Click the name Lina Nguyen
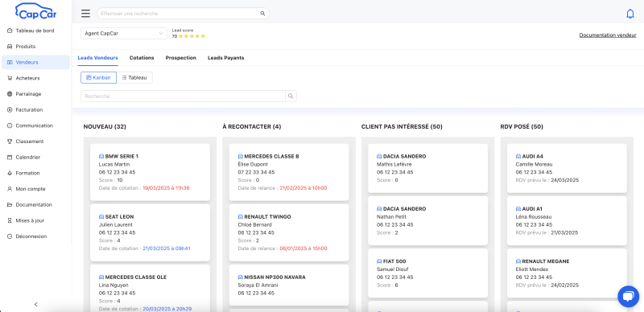Image resolution: width=644 pixels, height=312 pixels. pyautogui.click(x=114, y=285)
